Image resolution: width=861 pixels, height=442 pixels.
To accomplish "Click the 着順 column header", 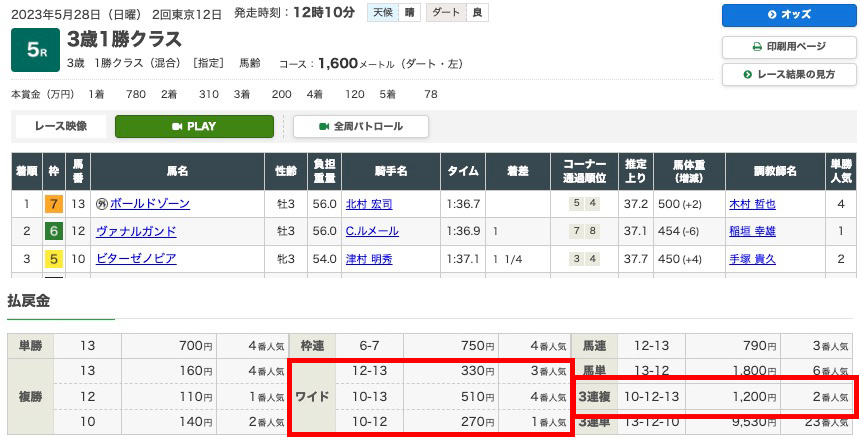I will (26, 171).
